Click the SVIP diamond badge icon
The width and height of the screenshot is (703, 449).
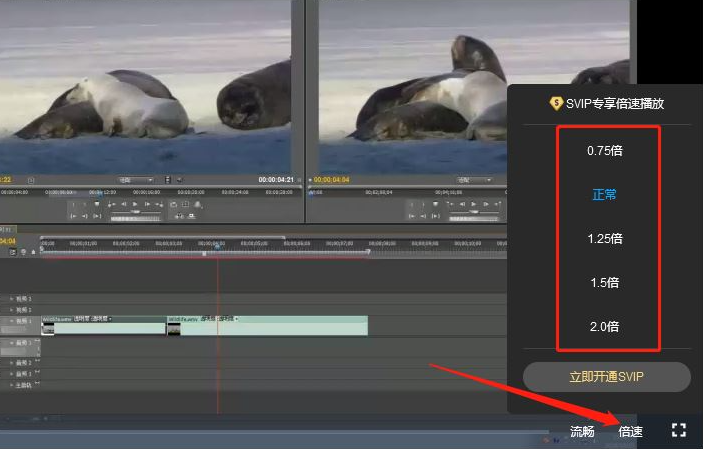tap(556, 104)
